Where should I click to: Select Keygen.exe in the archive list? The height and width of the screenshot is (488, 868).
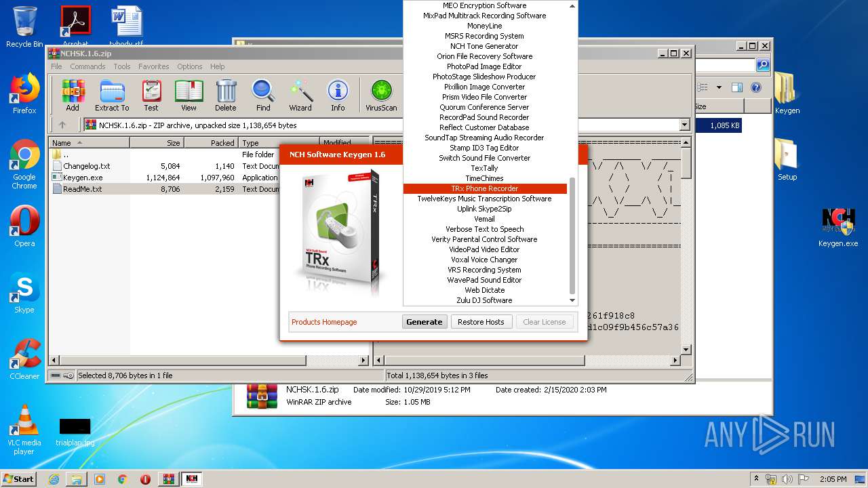point(83,178)
